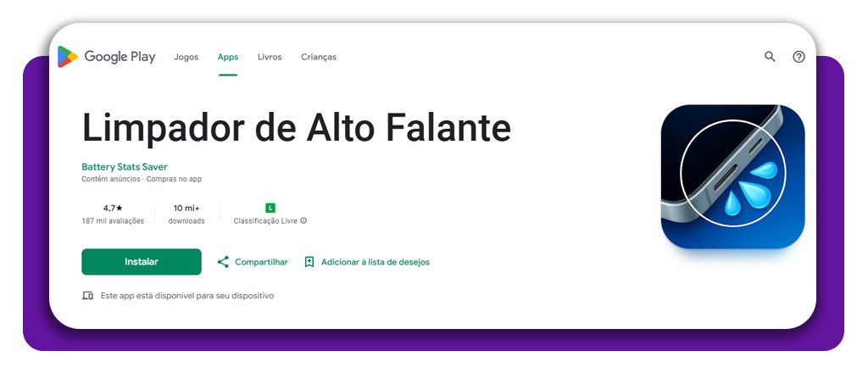Screen dimensions: 868x390
Task: Add app via Adicionar à lista de desejos
Action: click(x=367, y=262)
